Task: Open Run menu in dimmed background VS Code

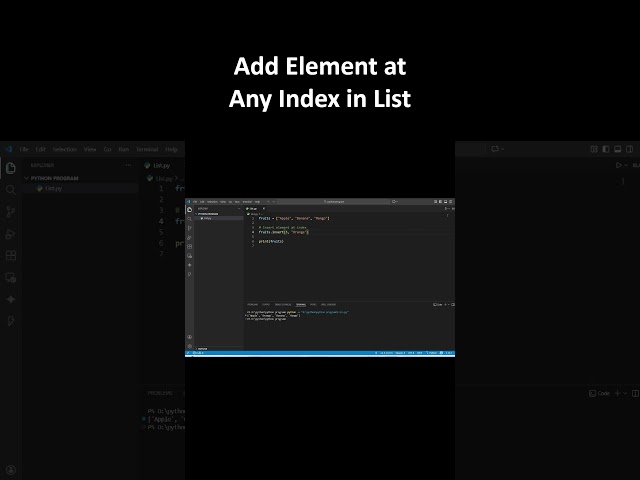Action: [x=124, y=149]
